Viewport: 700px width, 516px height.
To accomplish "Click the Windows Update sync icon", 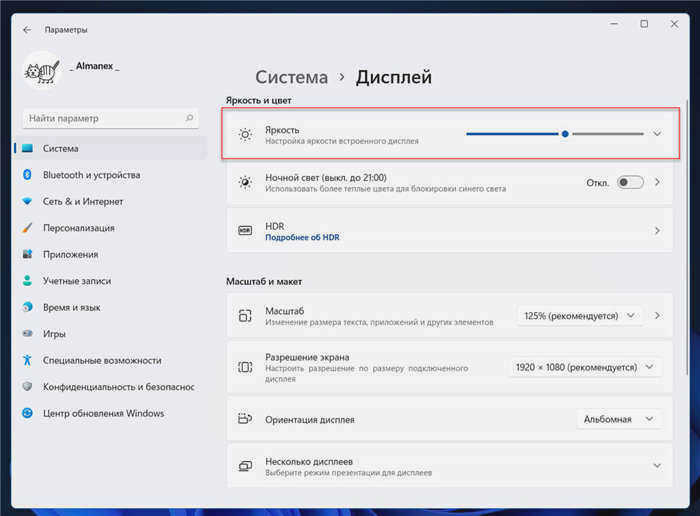I will coord(27,413).
